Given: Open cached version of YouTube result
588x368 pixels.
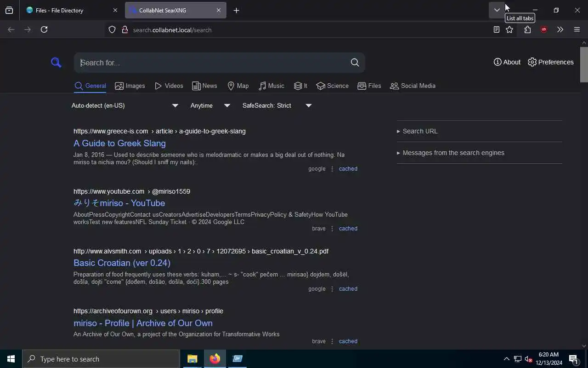Looking at the screenshot, I should tap(348, 229).
